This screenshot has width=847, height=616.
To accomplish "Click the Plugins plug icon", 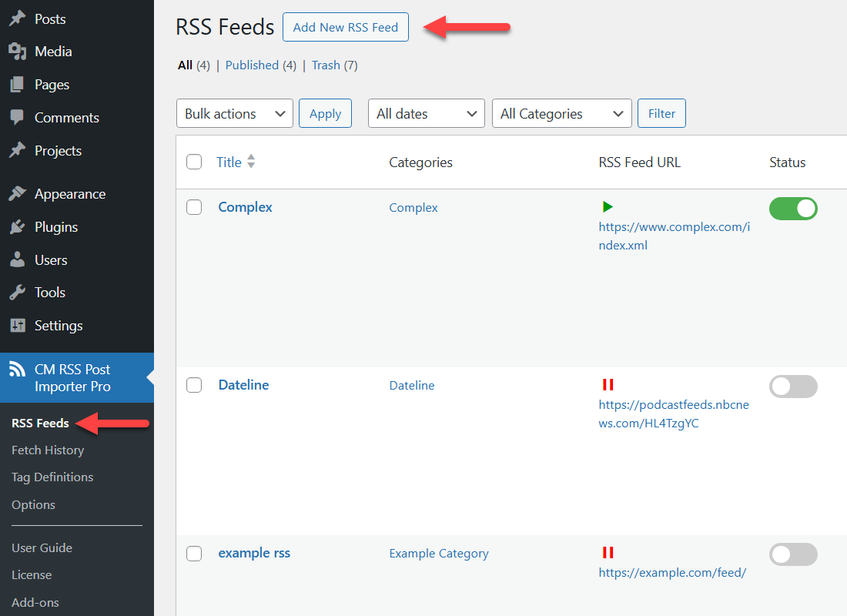I will click(x=17, y=227).
